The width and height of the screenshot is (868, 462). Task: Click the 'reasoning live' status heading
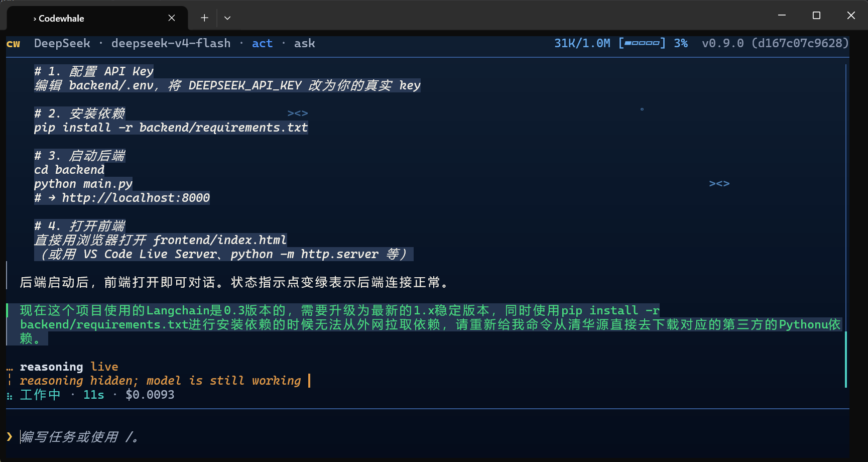[x=69, y=367]
